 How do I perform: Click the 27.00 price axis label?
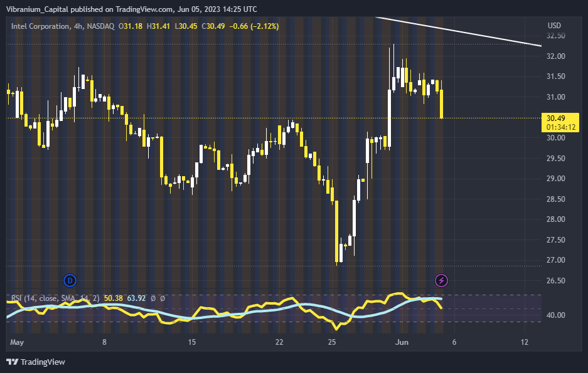[x=556, y=260]
